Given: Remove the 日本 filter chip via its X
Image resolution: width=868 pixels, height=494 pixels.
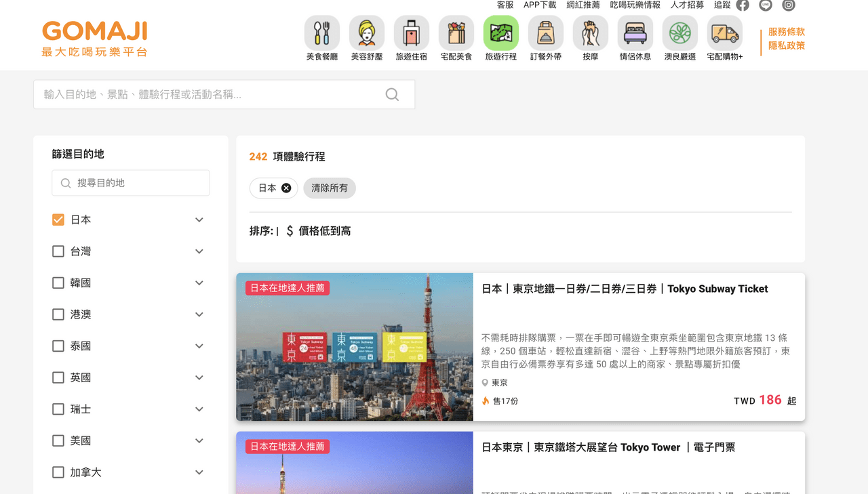Looking at the screenshot, I should tap(286, 188).
